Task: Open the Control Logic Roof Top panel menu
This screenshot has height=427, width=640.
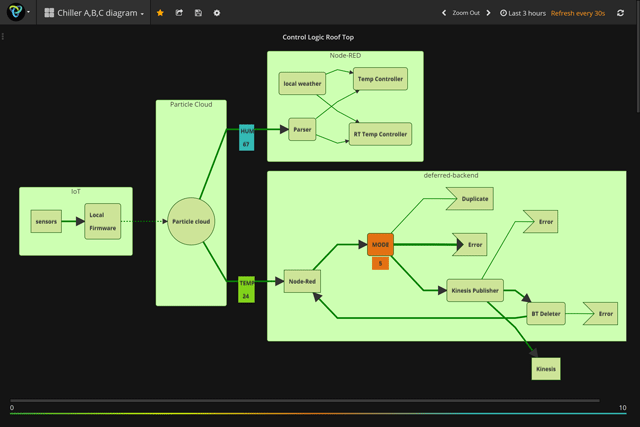Action: [318, 37]
